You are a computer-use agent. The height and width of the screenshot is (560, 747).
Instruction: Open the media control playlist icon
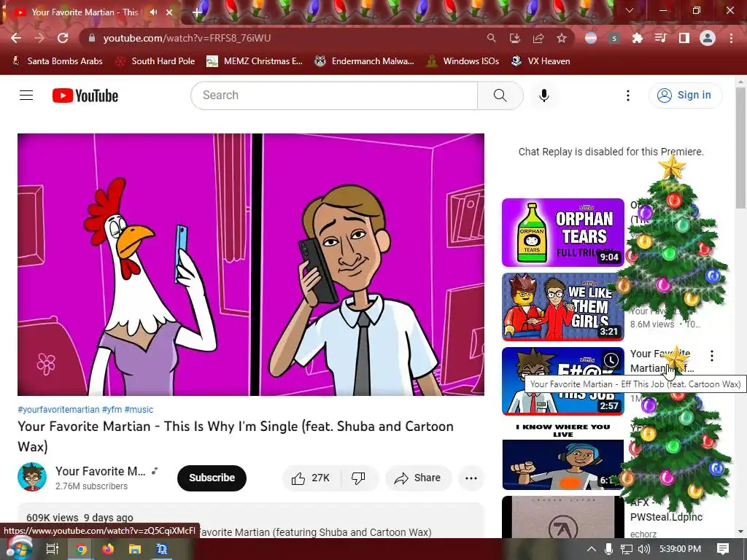pyautogui.click(x=660, y=38)
